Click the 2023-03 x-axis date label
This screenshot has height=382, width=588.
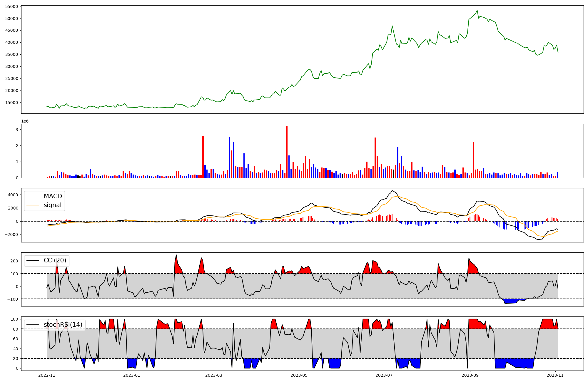[214, 375]
